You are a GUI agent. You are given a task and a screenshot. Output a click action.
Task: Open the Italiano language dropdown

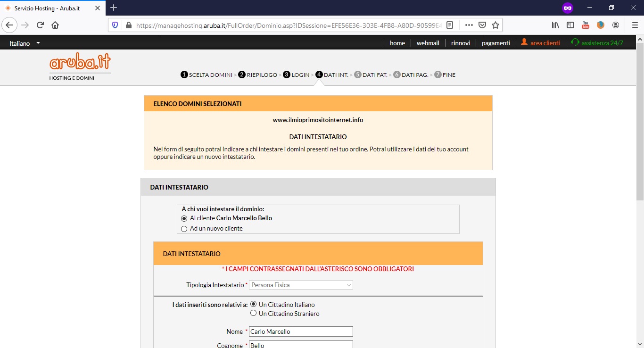pos(25,43)
